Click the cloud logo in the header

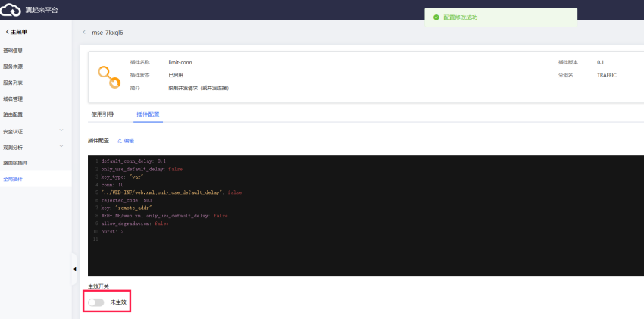click(x=11, y=9)
